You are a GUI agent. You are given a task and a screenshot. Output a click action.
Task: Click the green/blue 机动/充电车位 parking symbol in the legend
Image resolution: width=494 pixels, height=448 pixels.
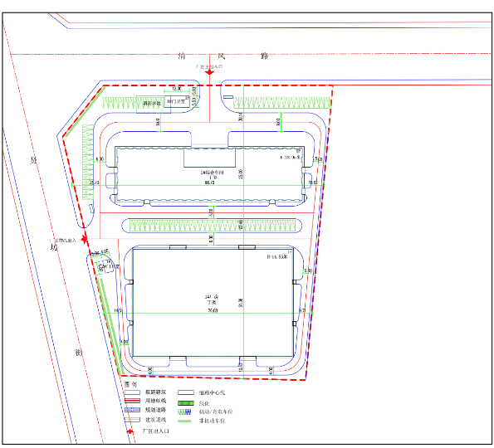(185, 411)
